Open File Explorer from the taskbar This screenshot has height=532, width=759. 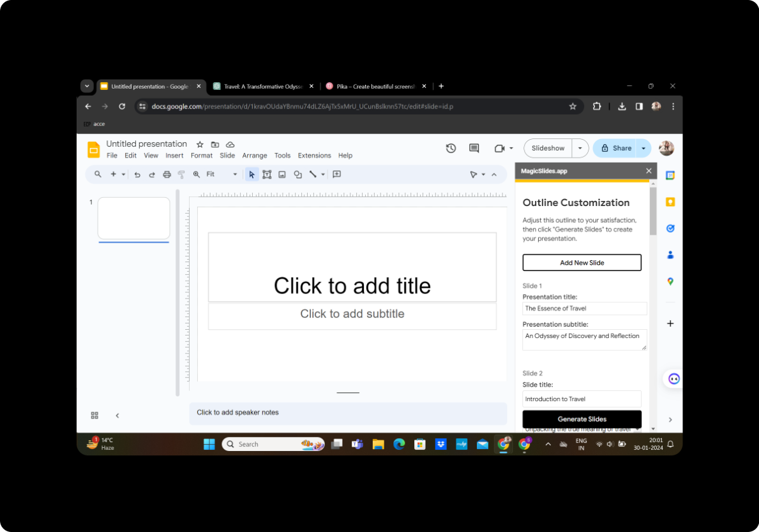378,444
